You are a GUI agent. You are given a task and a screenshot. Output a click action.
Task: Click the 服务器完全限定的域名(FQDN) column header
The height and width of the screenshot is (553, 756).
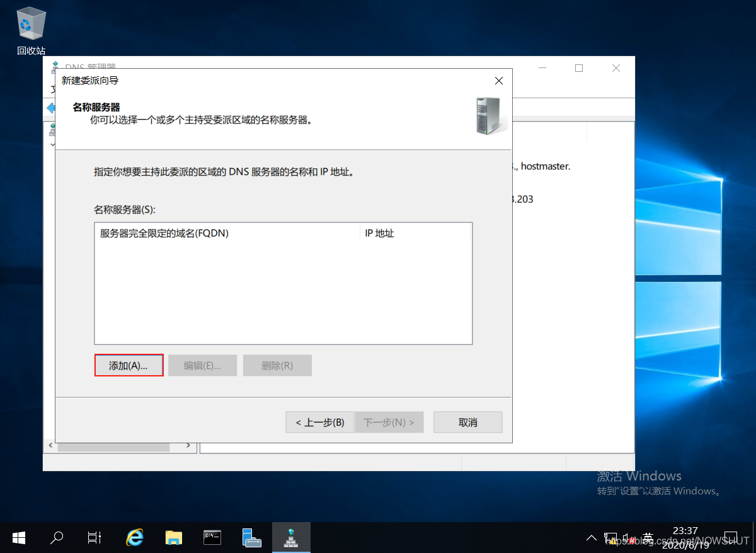(227, 233)
